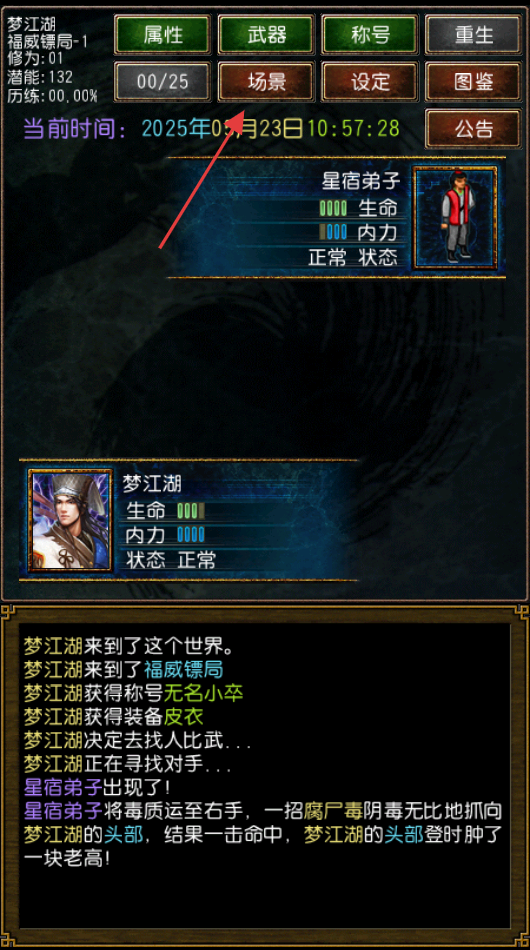530x950 pixels.
Task: Open the 场景 scene selection
Action: coord(267,81)
